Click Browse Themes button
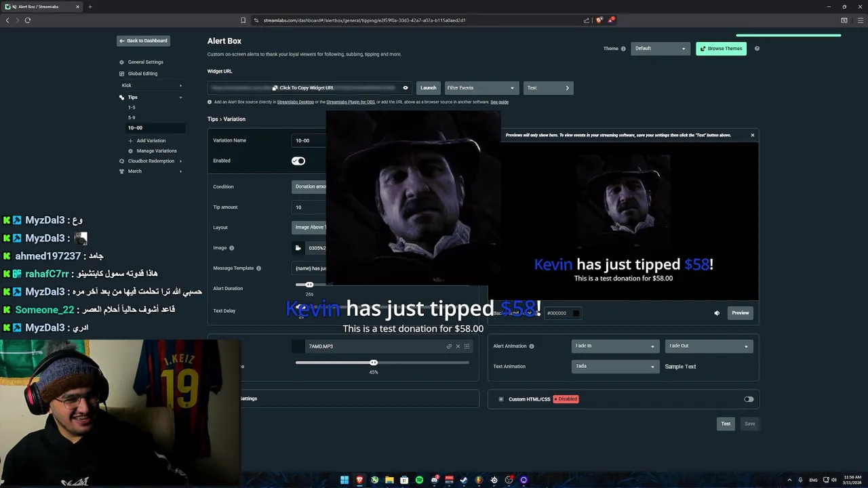Viewport: 868px width, 488px height. click(x=721, y=49)
